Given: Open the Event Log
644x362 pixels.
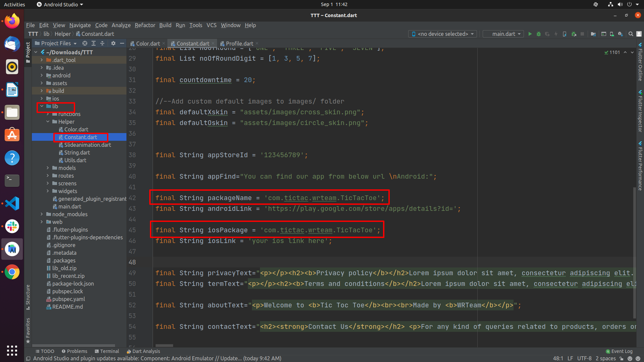Looking at the screenshot, I should (x=619, y=351).
